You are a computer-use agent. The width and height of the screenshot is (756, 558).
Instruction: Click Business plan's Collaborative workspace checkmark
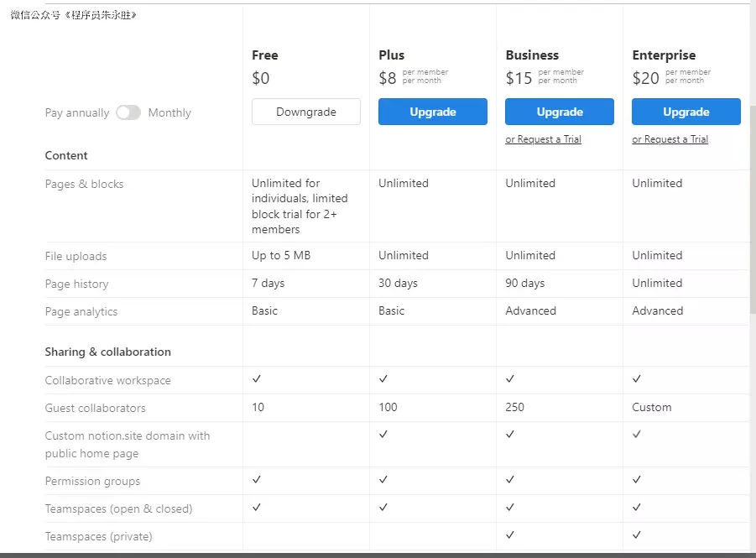pos(510,379)
